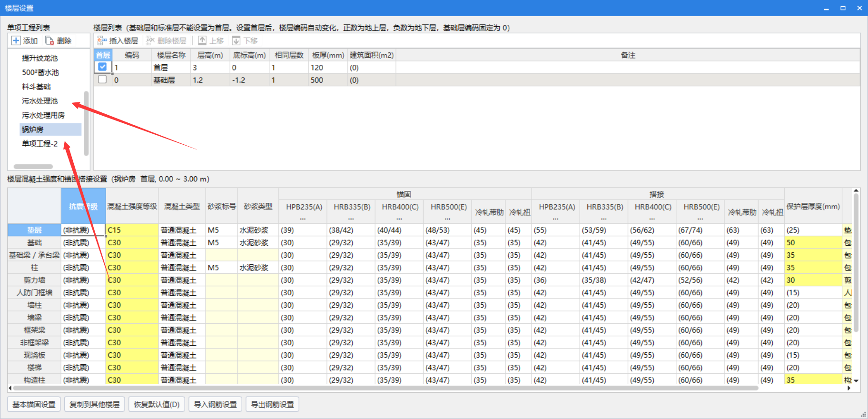The width and height of the screenshot is (868, 419).
Task: Select 提升绞龙池 in project list
Action: point(39,58)
